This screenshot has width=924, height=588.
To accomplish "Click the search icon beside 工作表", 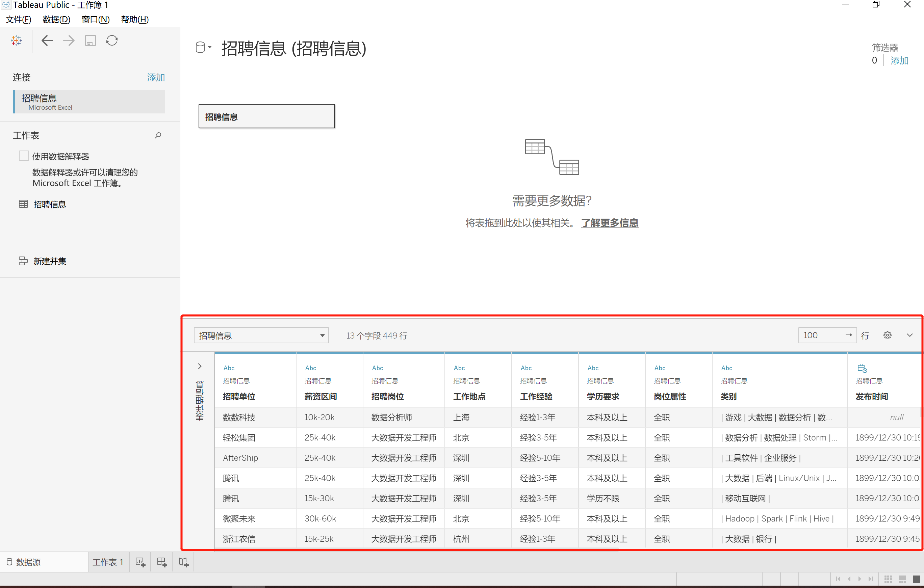I will pyautogui.click(x=158, y=135).
